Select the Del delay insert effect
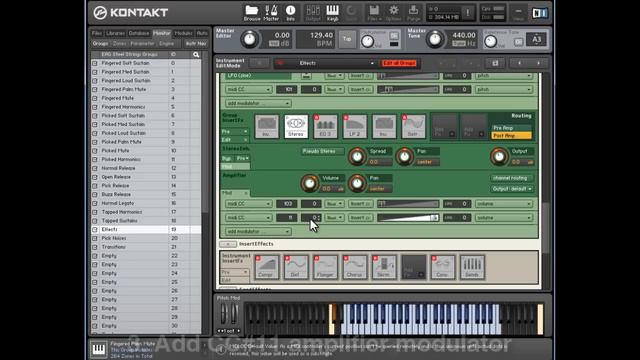Viewport: 640px width, 360px height. pyautogui.click(x=296, y=267)
